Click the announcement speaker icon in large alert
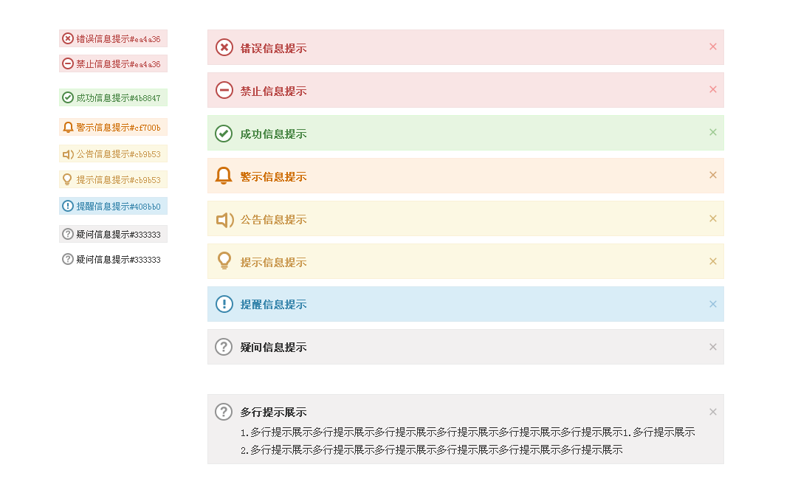Screen dimensions: 812x504 (x=224, y=219)
